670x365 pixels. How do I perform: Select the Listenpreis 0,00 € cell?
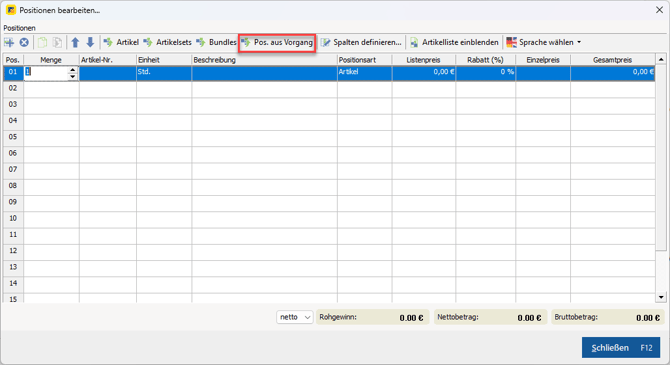coord(424,73)
